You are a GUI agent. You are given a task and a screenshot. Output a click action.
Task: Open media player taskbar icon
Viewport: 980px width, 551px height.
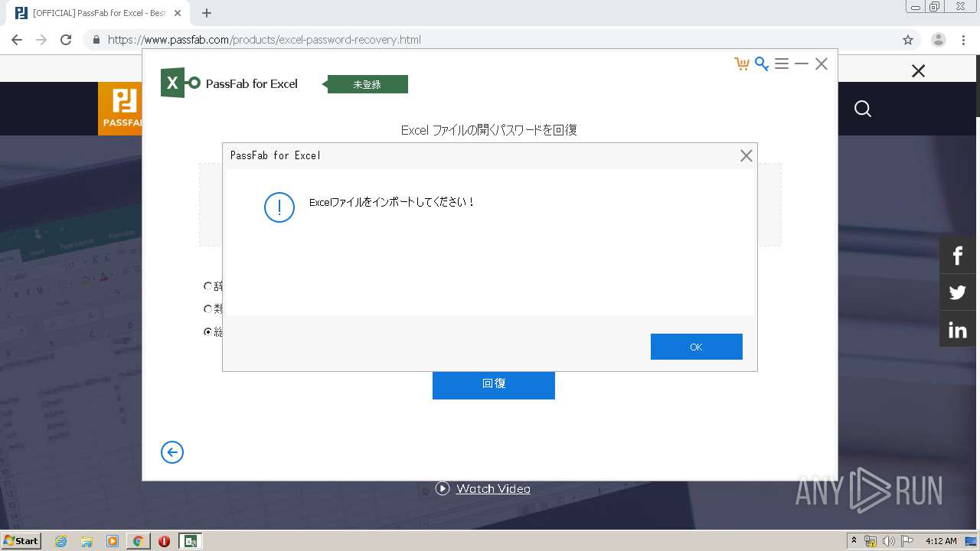(x=113, y=541)
